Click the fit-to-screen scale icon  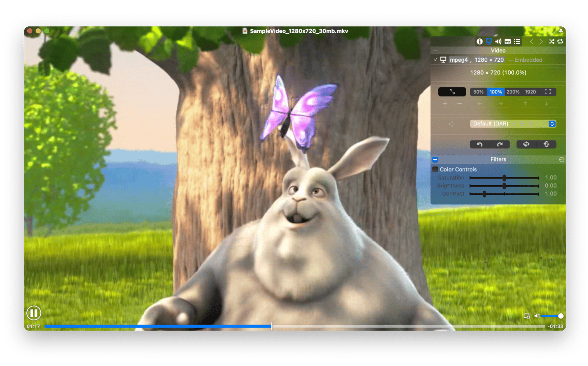tap(548, 92)
